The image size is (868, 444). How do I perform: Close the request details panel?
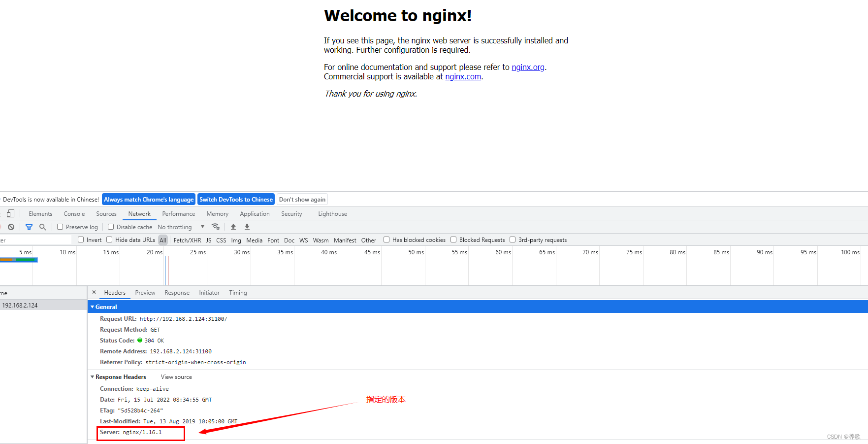(x=94, y=292)
